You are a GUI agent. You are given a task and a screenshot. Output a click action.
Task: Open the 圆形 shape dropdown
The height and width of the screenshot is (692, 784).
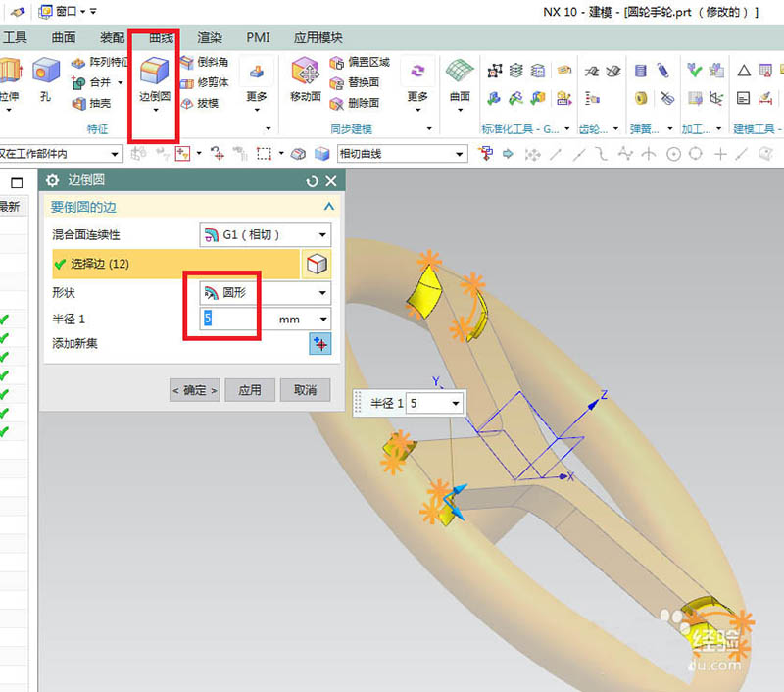322,292
